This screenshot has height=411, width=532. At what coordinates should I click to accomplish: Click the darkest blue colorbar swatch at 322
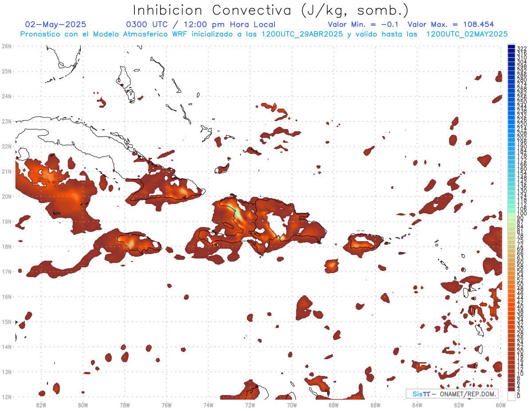(x=511, y=47)
